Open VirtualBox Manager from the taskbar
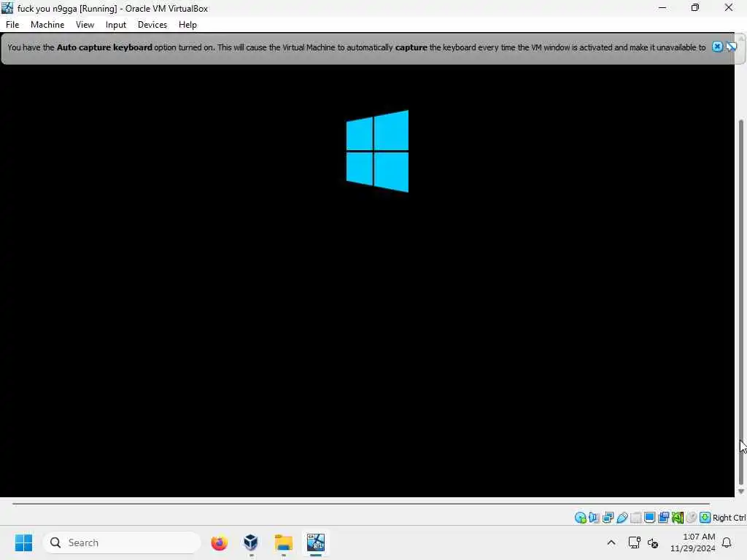This screenshot has height=560, width=747. tap(251, 542)
